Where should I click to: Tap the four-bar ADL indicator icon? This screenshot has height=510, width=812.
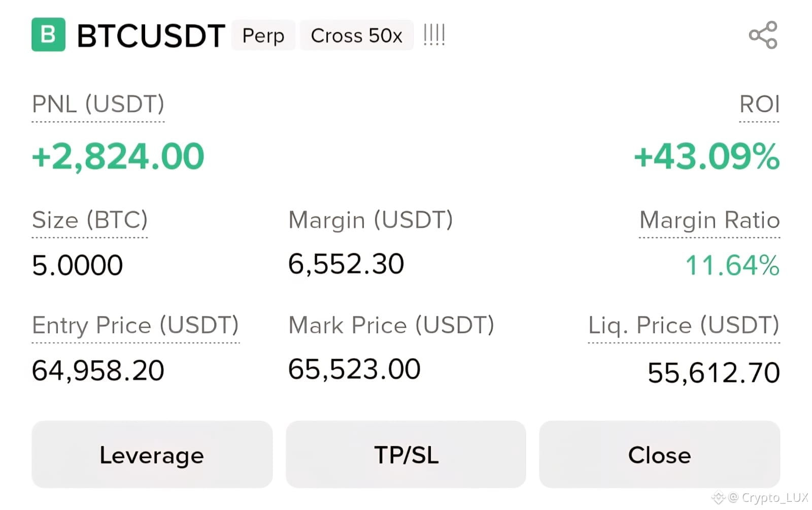pyautogui.click(x=434, y=35)
